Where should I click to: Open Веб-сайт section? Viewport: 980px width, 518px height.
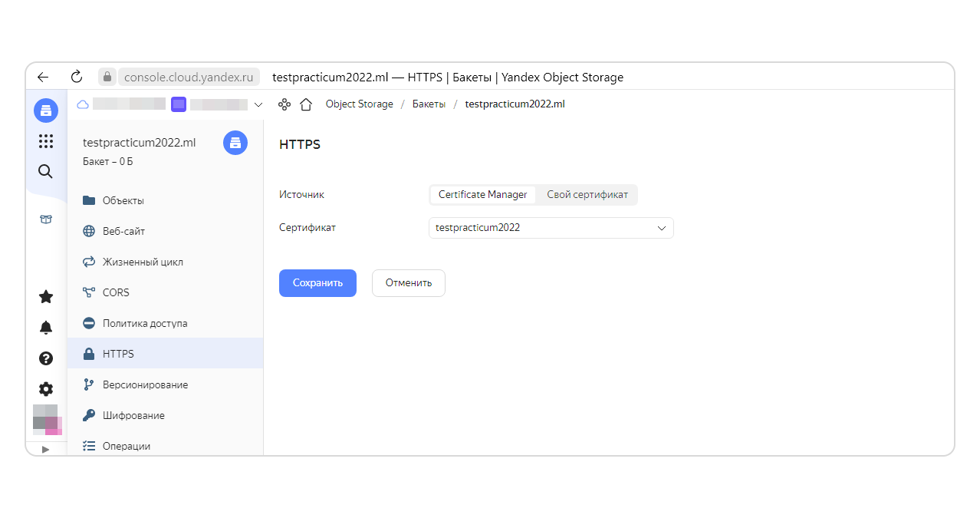165,231
